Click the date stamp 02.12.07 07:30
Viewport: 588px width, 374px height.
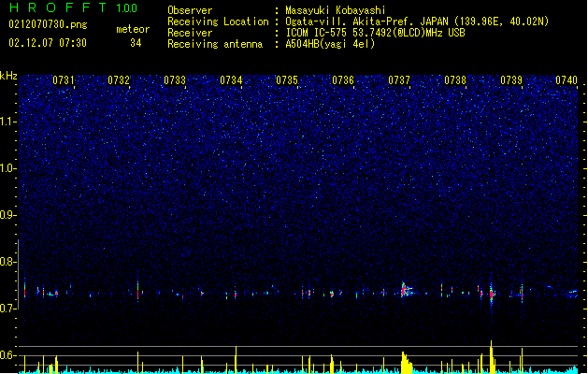(x=48, y=43)
